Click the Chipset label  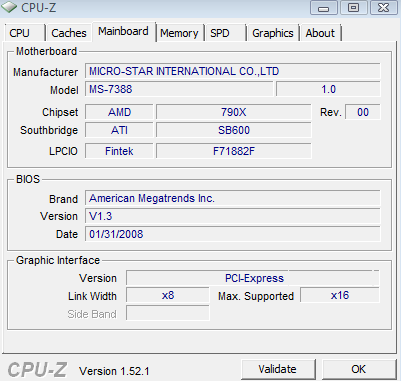(x=60, y=112)
